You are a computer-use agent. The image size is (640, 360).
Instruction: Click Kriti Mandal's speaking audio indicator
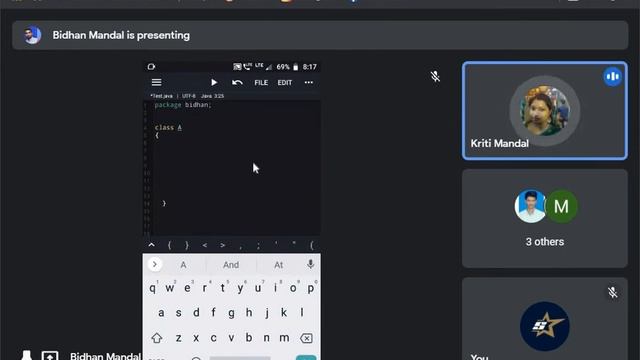coord(612,77)
